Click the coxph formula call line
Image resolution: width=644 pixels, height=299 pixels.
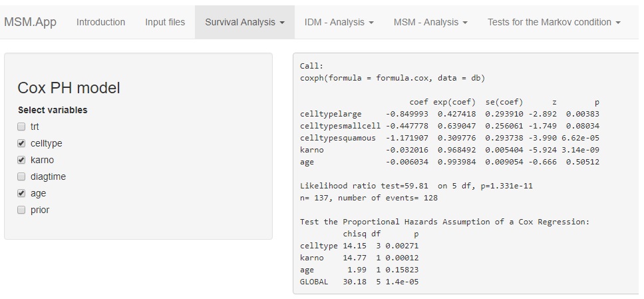click(392, 78)
